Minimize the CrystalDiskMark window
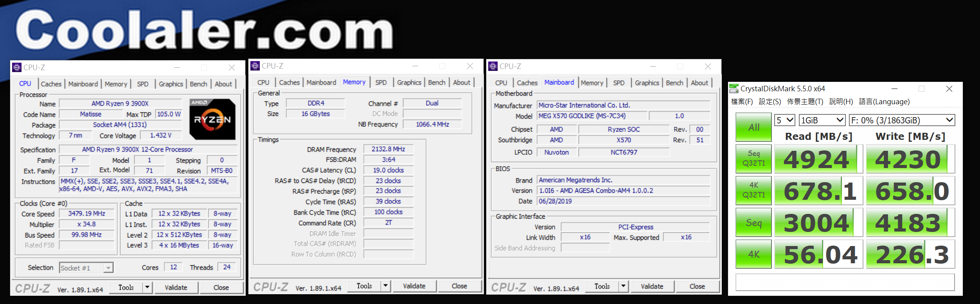This screenshot has width=980, height=304. 894,89
